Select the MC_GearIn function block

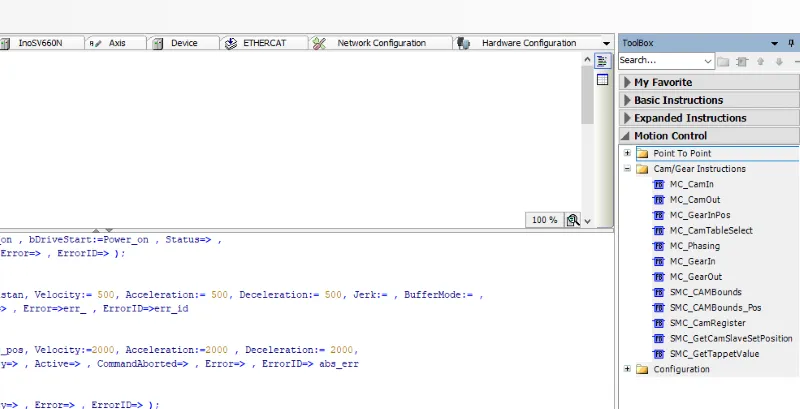(691, 261)
